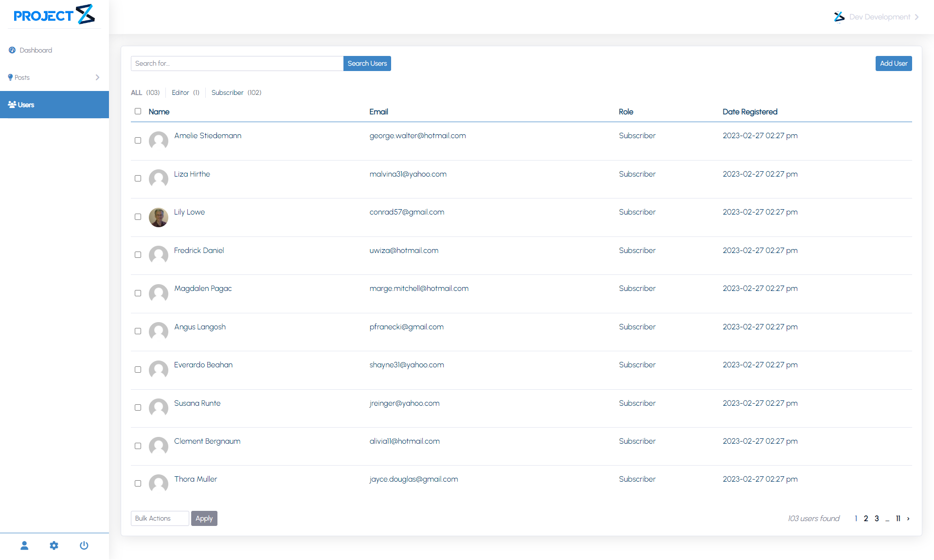Viewport: 934px width, 560px height.
Task: Go to page 2
Action: coord(866,519)
